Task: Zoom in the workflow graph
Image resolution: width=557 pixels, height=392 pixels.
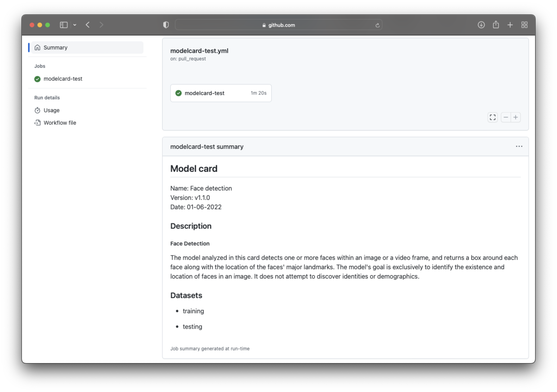Action: point(516,117)
